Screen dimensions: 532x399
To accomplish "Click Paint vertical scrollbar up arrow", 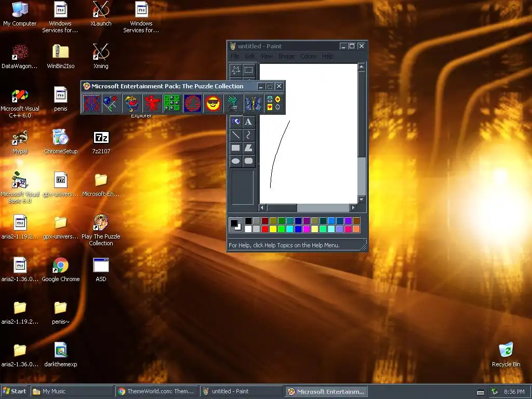I will [362, 67].
